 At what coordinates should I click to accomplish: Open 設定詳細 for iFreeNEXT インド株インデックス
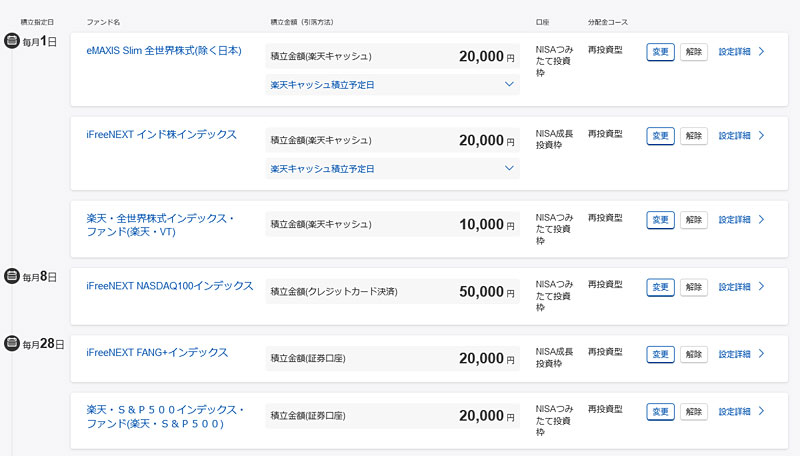tap(741, 136)
